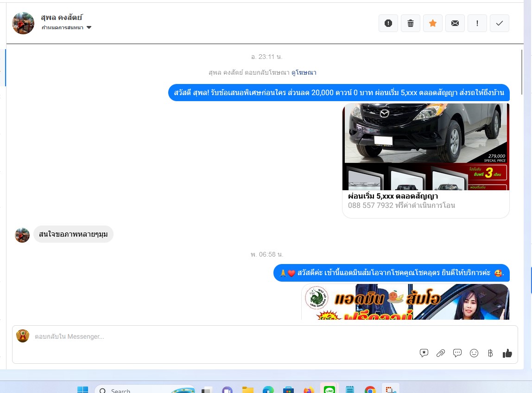Click timestamp พ. 06:58 น.
The image size is (532, 393).
(267, 254)
